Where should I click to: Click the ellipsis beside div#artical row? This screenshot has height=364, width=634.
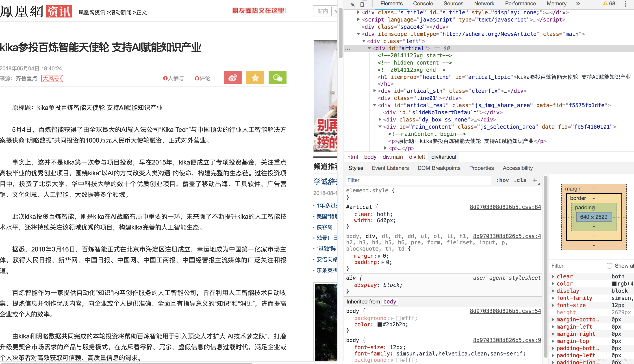[348, 49]
